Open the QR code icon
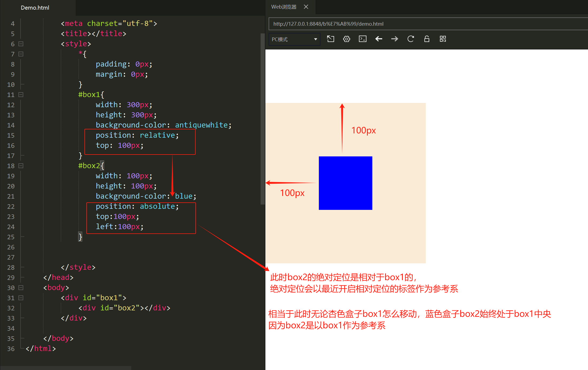The image size is (588, 370). coord(443,39)
